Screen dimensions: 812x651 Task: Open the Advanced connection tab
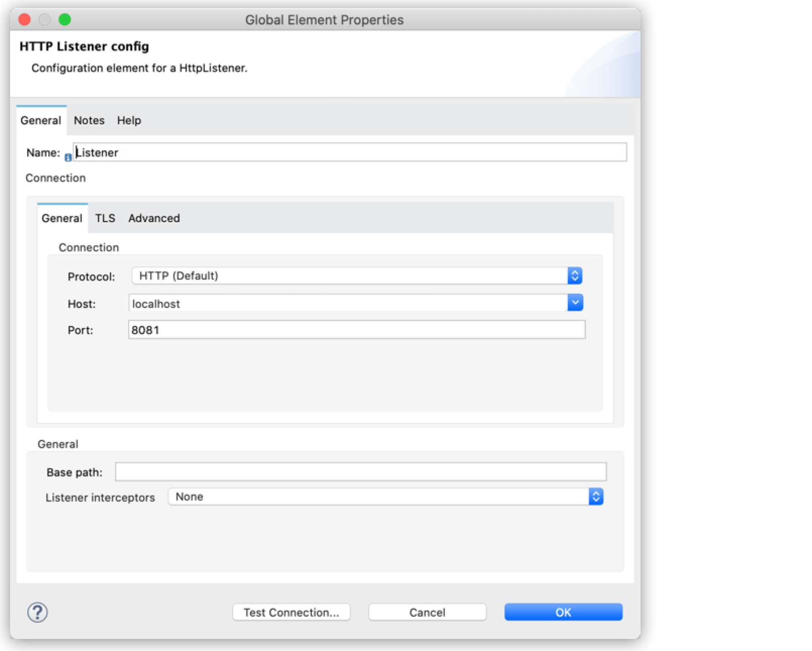(x=154, y=218)
